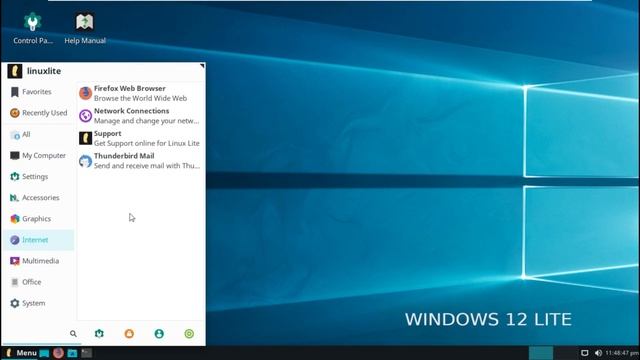640x360 pixels.
Task: Click the linuxlite user avatar icon
Action: coord(15,71)
